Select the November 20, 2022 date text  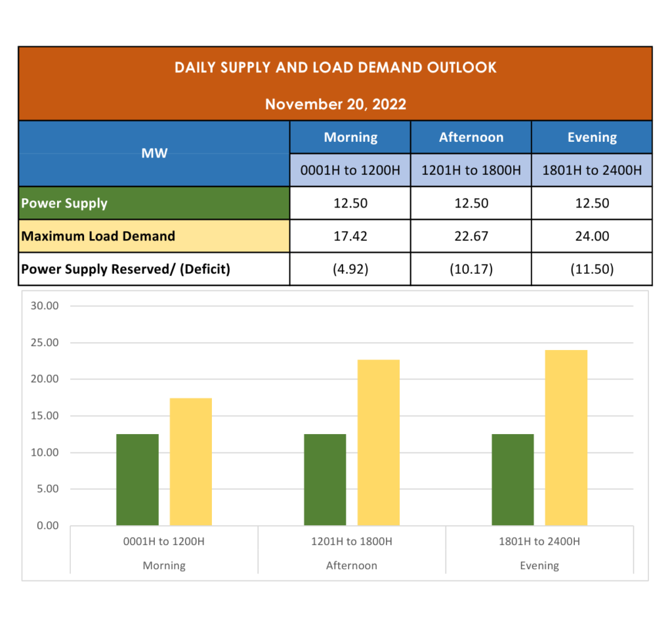tap(335, 104)
